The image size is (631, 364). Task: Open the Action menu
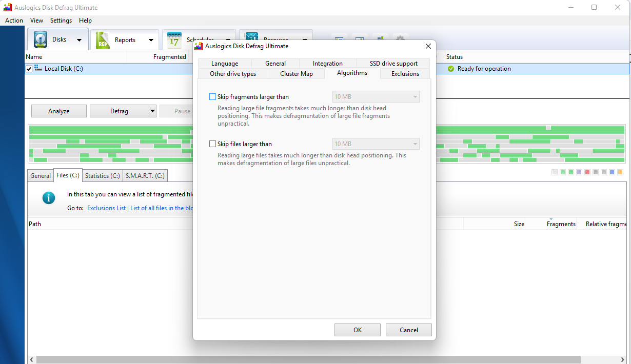click(x=14, y=21)
